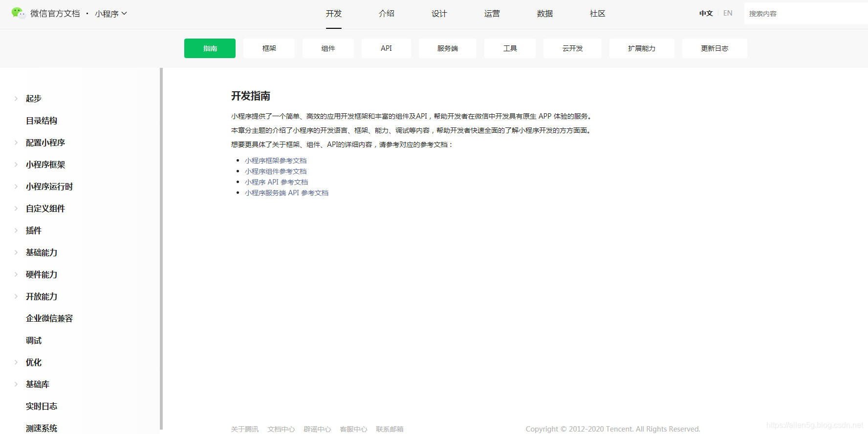868x434 pixels.
Task: Click the WeChat logo icon
Action: coord(19,13)
